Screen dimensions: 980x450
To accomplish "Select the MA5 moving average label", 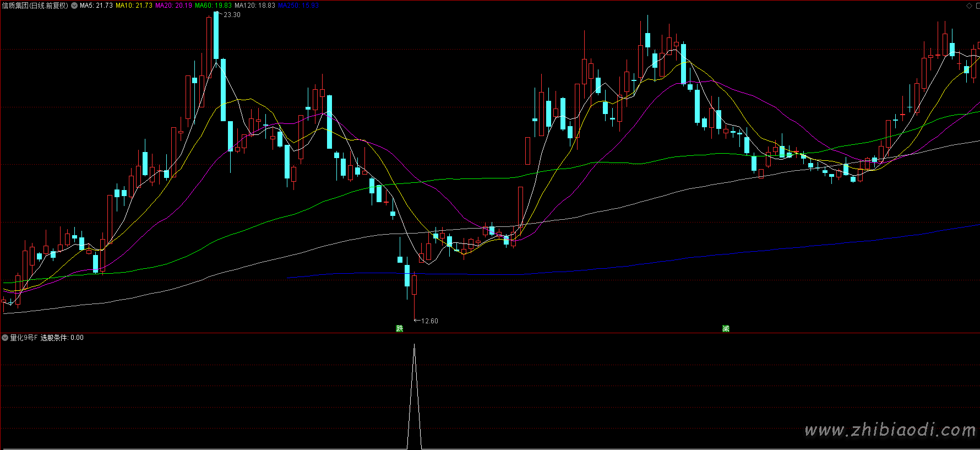I will click(x=96, y=6).
